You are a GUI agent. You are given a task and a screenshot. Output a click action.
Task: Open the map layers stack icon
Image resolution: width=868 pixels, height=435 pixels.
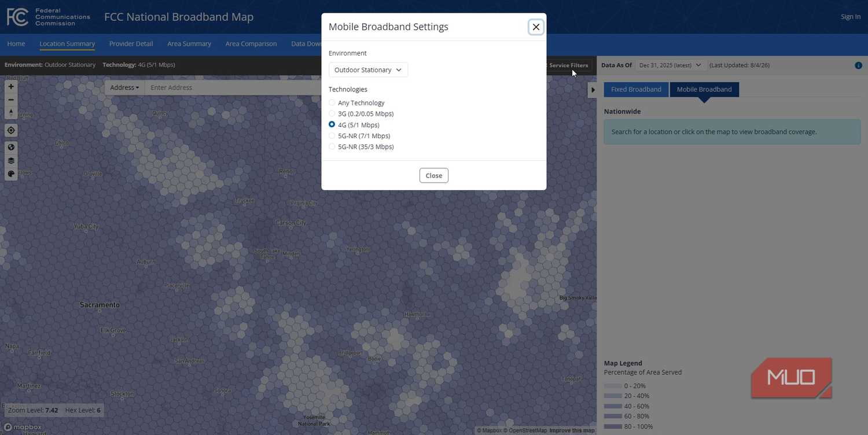(x=11, y=161)
